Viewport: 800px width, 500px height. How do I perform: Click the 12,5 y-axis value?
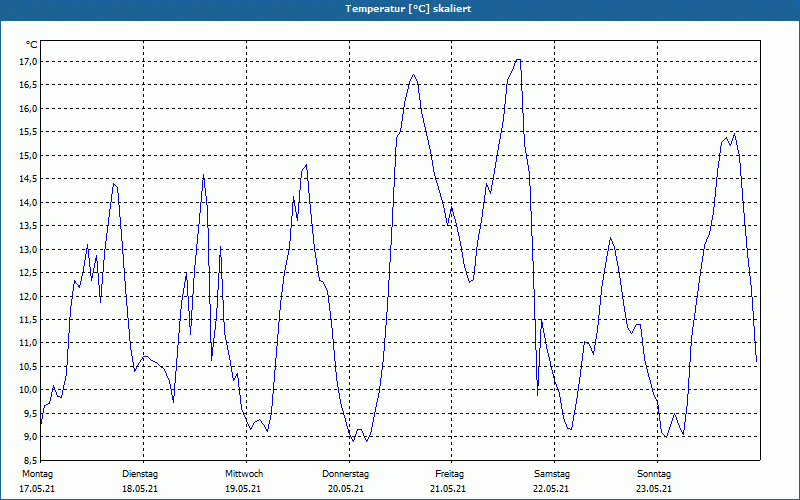tap(28, 273)
